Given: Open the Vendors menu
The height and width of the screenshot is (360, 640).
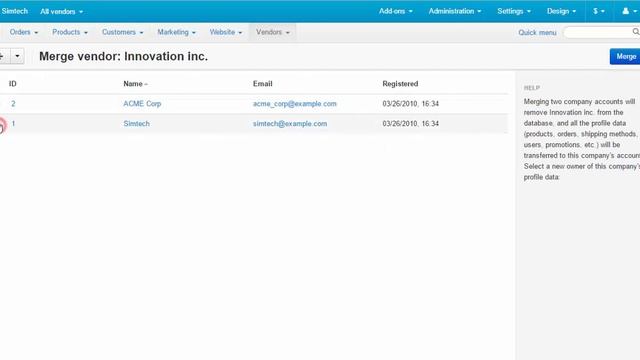Looking at the screenshot, I should click(273, 32).
